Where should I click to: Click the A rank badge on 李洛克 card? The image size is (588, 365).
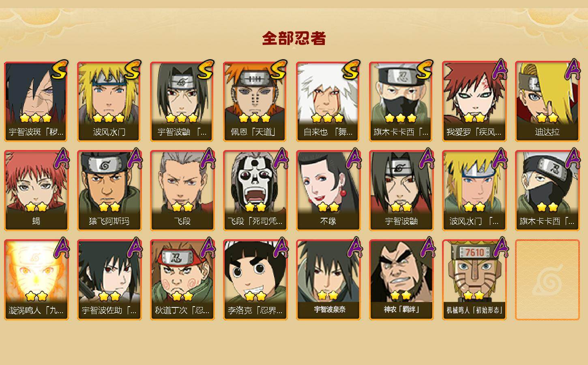click(280, 247)
